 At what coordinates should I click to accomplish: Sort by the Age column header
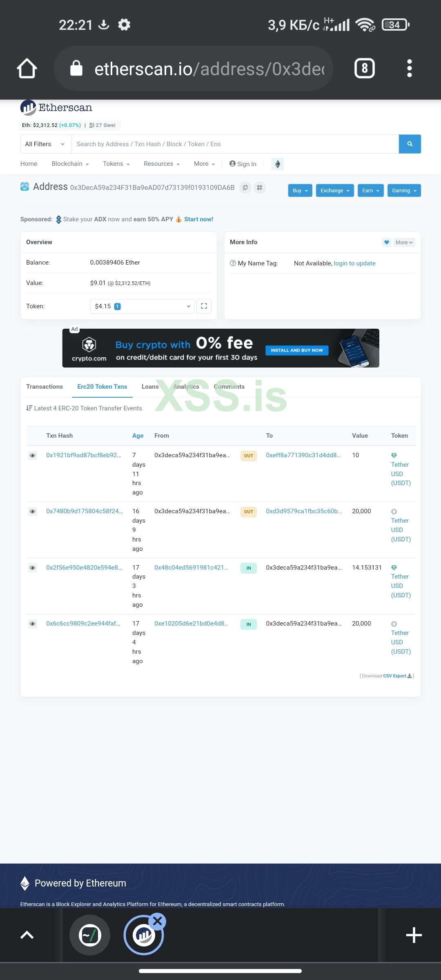tap(138, 436)
